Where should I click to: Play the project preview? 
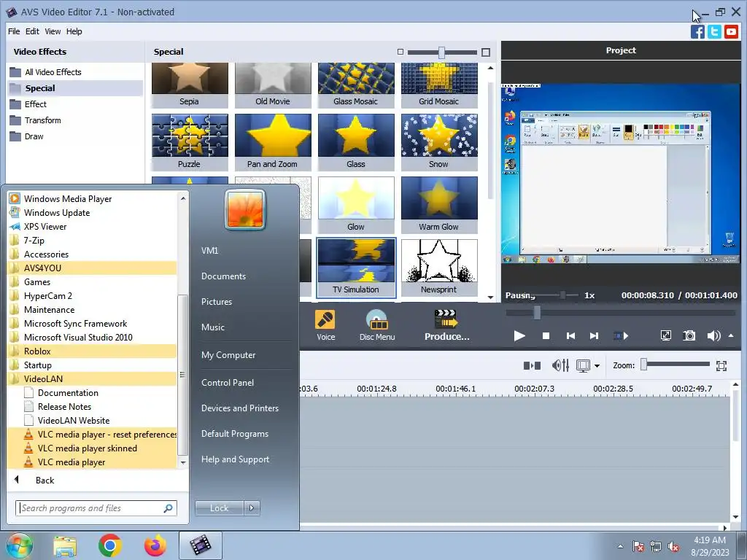point(519,336)
